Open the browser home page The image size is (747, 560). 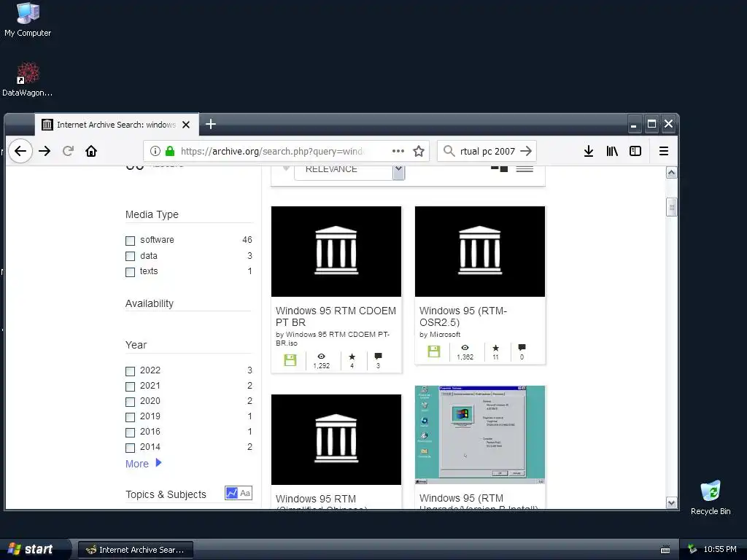[91, 151]
